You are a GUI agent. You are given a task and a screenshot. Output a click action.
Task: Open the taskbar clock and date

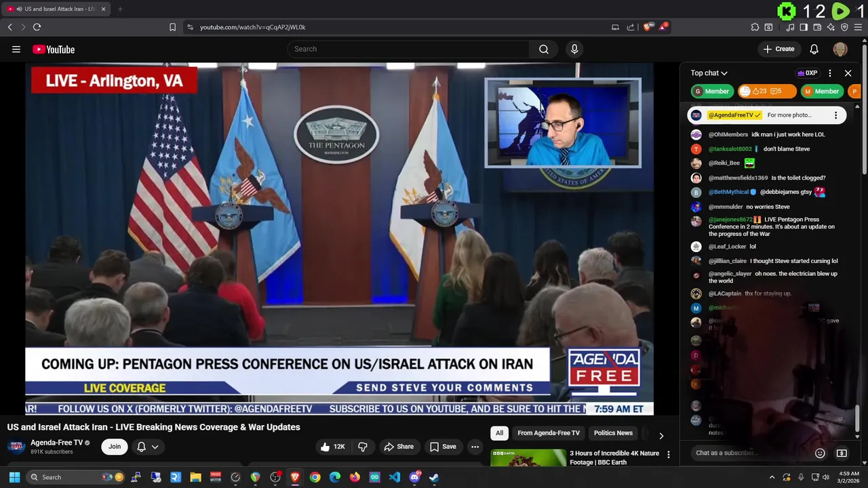(x=849, y=477)
